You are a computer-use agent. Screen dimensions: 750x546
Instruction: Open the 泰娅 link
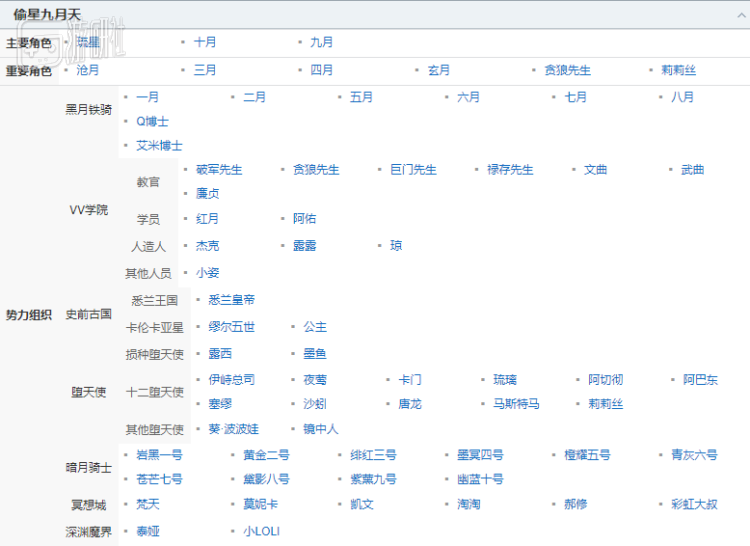pos(148,532)
